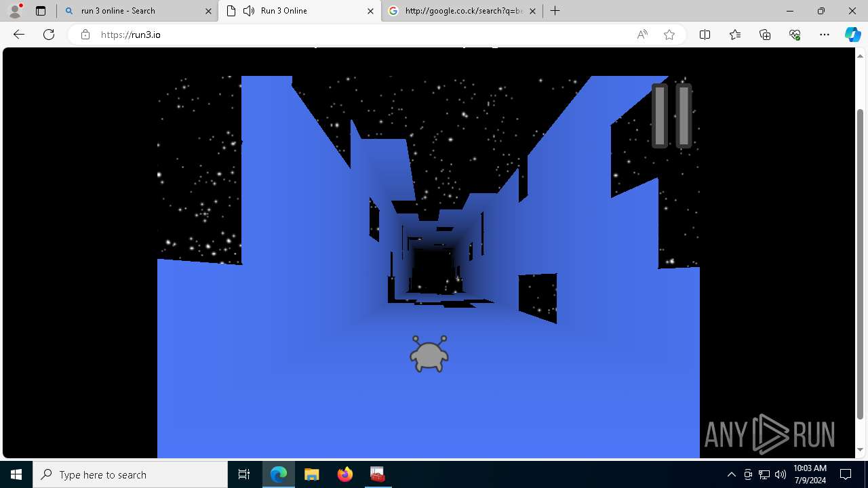Mute audio on Run 3 Online tab
Viewport: 868px width, 488px height.
click(248, 11)
